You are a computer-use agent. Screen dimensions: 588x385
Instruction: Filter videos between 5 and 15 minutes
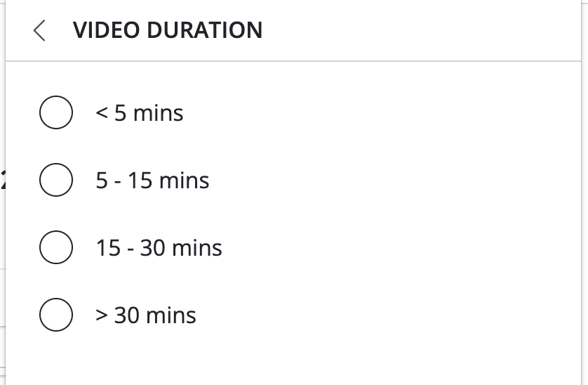pos(56,181)
